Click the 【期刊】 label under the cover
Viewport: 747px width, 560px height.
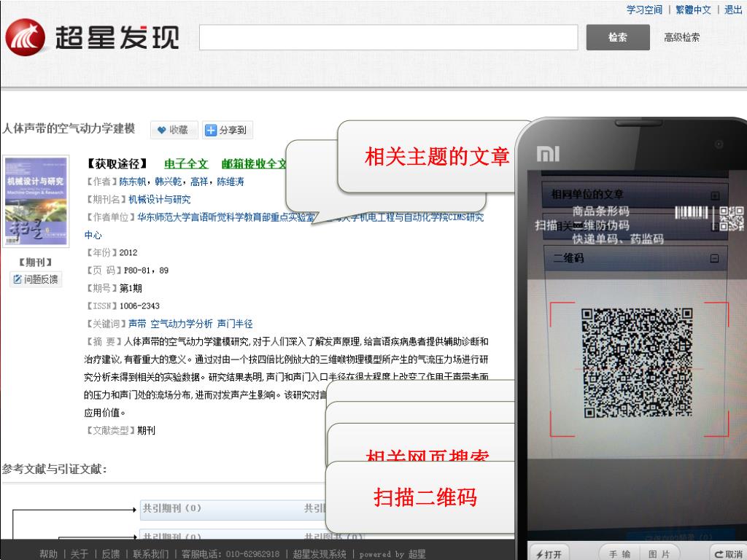pyautogui.click(x=36, y=262)
